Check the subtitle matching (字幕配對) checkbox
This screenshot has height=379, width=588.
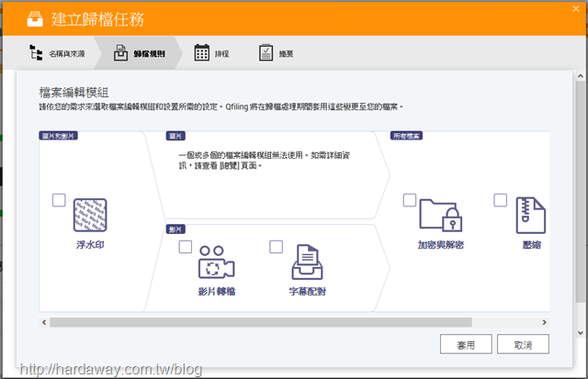tap(276, 247)
